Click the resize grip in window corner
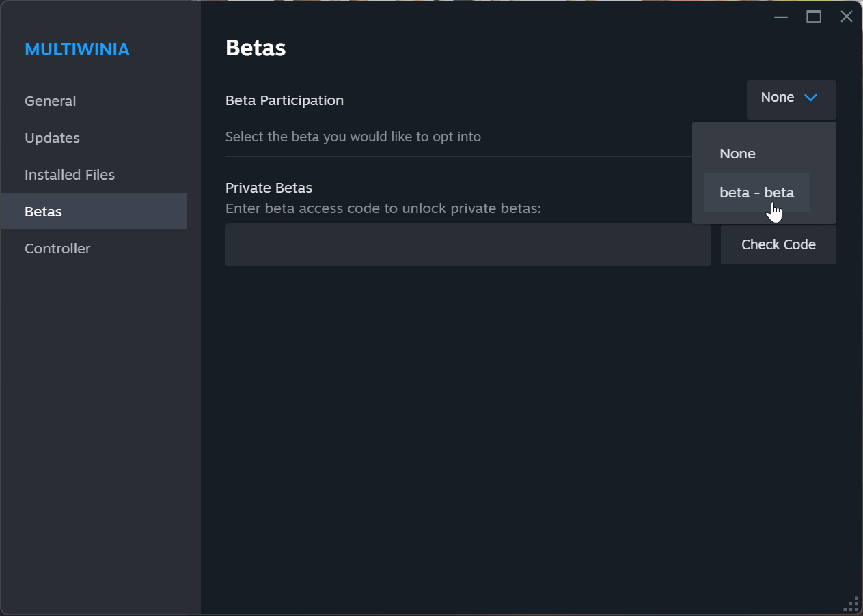The image size is (863, 616). click(851, 604)
